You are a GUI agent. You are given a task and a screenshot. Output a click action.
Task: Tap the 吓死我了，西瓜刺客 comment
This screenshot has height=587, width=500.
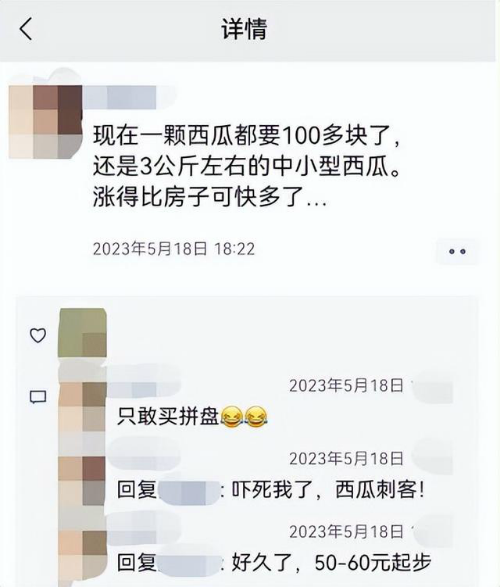328,490
